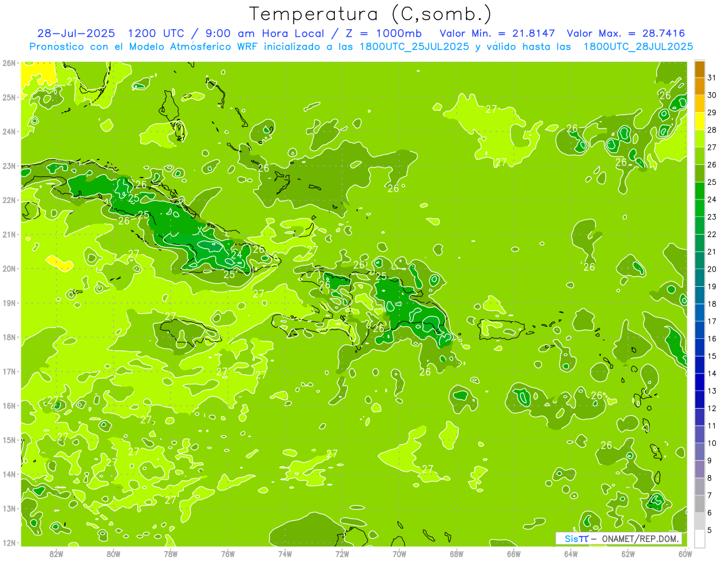
Task: Click the '29' color scale label
Action: (x=712, y=112)
